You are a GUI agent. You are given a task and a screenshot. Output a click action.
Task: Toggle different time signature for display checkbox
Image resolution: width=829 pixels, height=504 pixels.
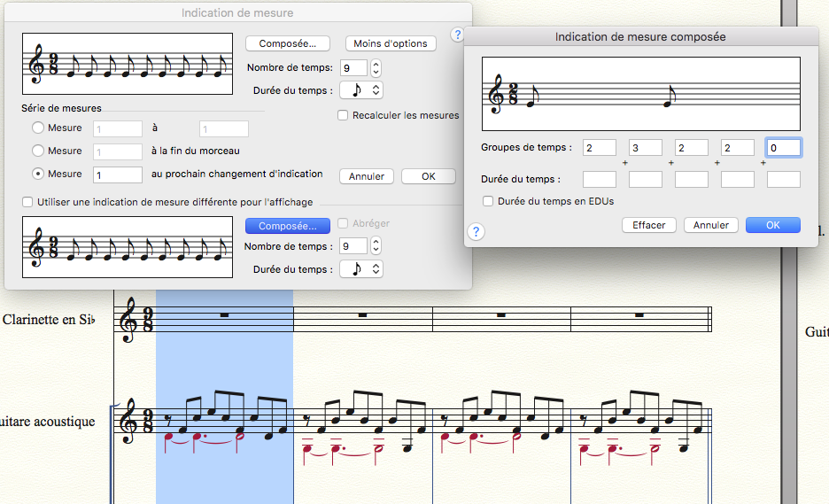[x=27, y=202]
